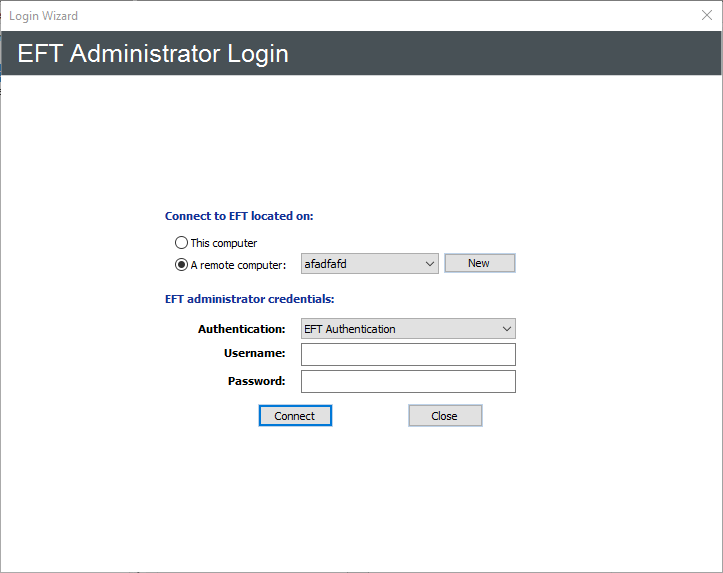Open the remote computer dropdown arrow
Viewport: 723px width, 573px height.
[430, 264]
